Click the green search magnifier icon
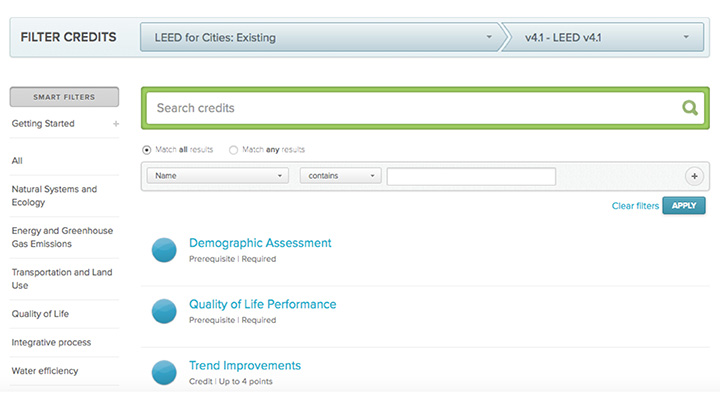The image size is (720, 405). (x=689, y=108)
